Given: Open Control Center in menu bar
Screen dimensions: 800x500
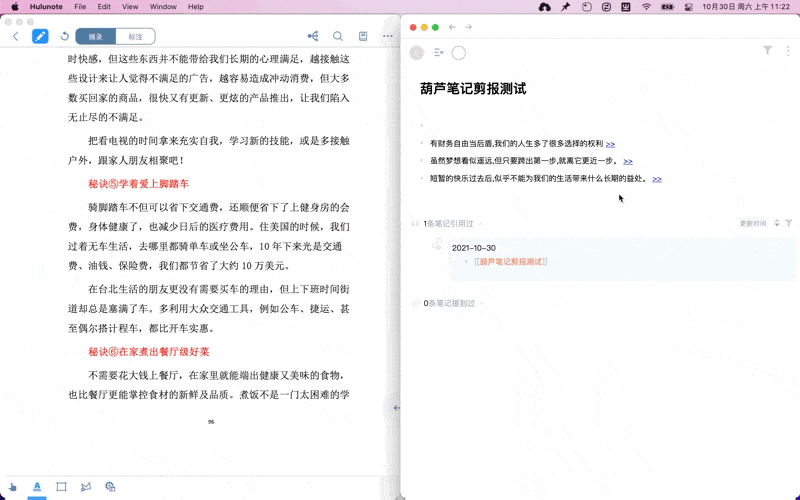Looking at the screenshot, I should 688,7.
